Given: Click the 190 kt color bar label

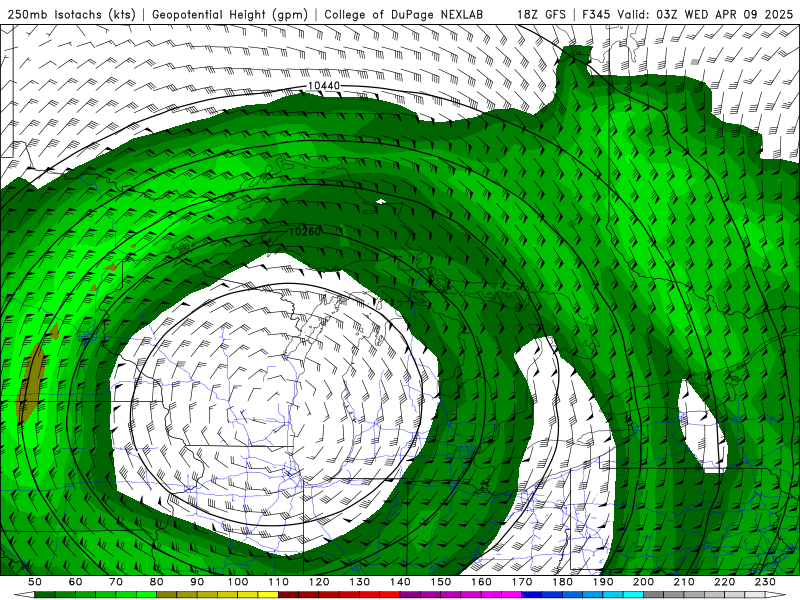Looking at the screenshot, I should (603, 582).
